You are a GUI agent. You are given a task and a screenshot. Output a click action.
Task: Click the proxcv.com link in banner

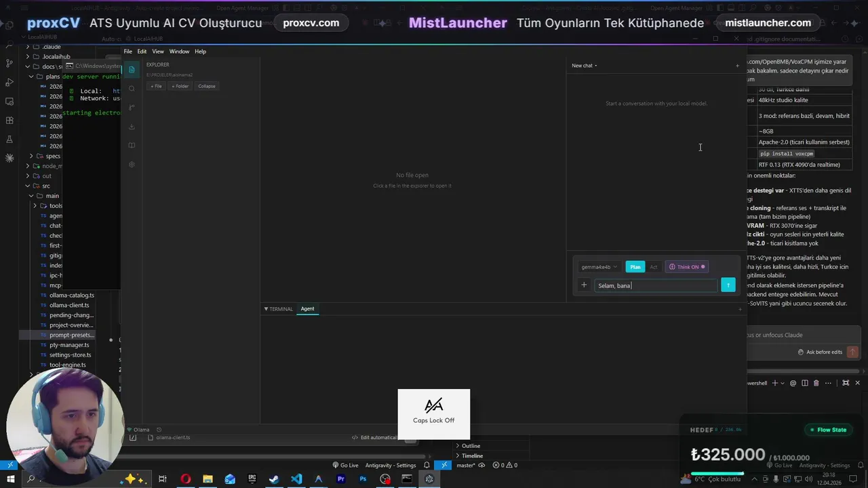(311, 23)
